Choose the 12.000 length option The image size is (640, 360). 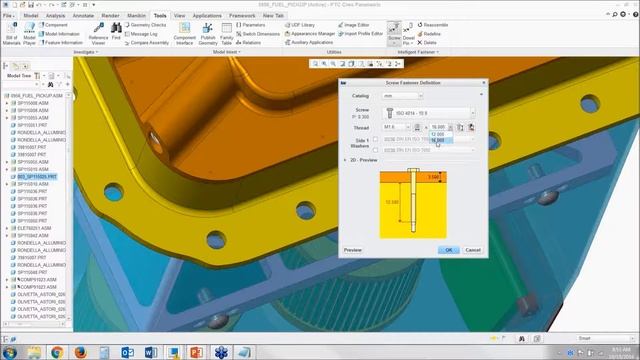441,134
